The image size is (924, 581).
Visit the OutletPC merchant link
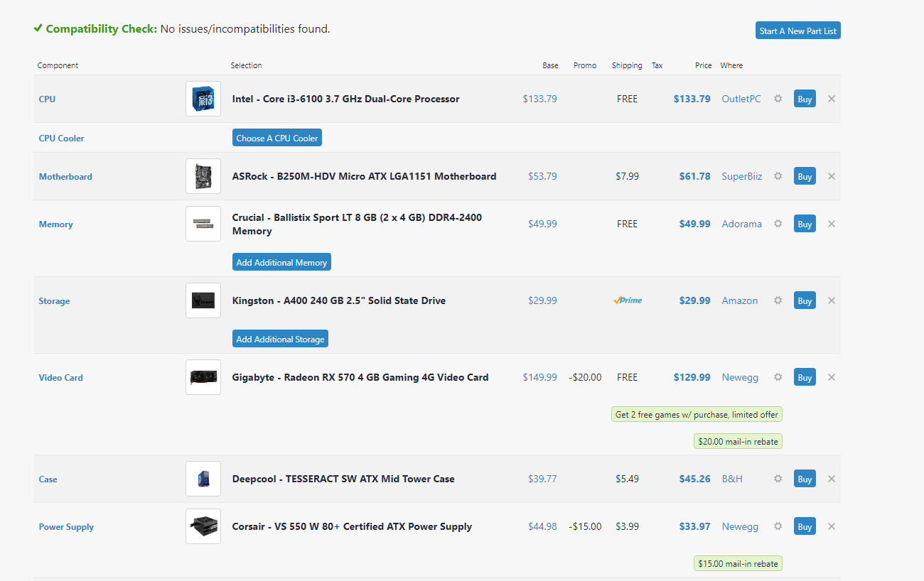741,99
